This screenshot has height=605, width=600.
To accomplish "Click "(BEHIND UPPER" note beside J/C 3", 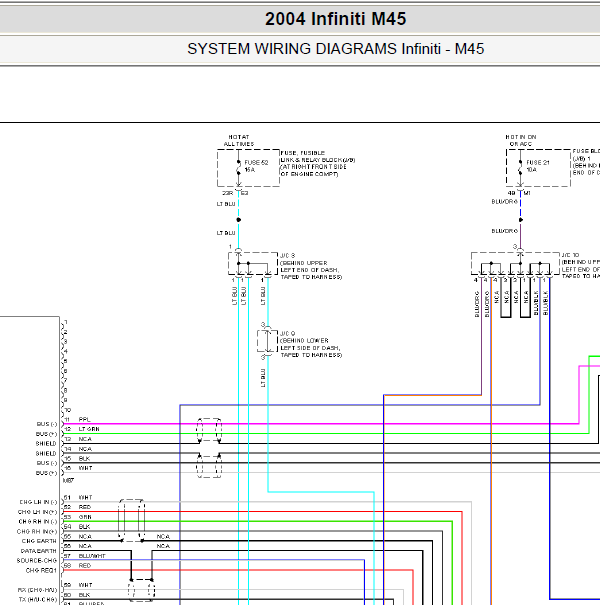I will click(x=304, y=263).
